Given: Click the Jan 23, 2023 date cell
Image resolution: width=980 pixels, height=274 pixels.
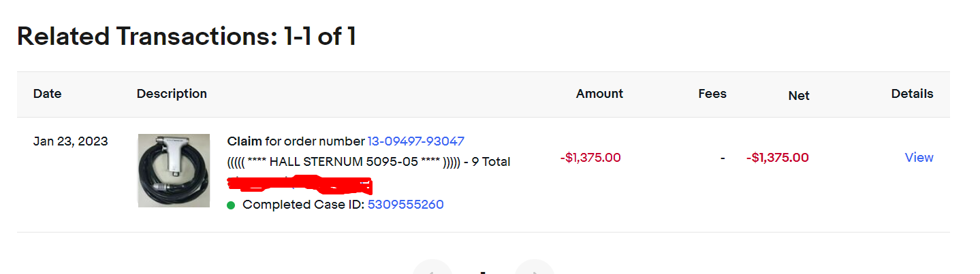Looking at the screenshot, I should coord(70,142).
